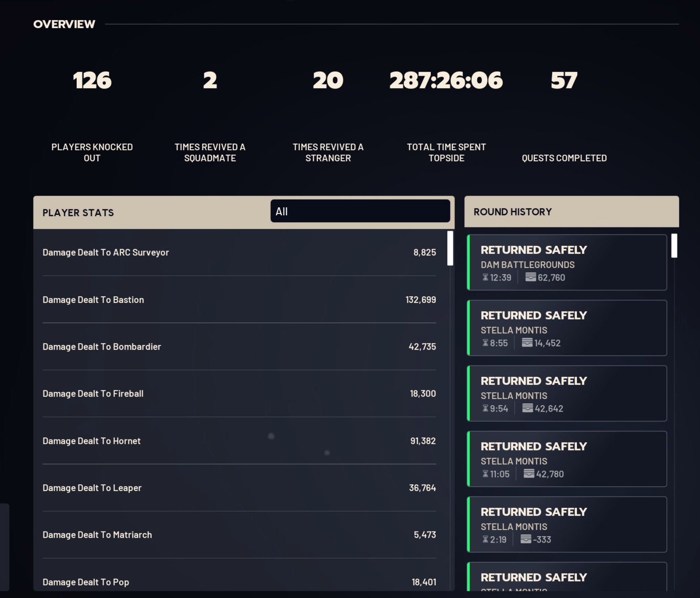Click the 12:39 round duration

pyautogui.click(x=501, y=278)
